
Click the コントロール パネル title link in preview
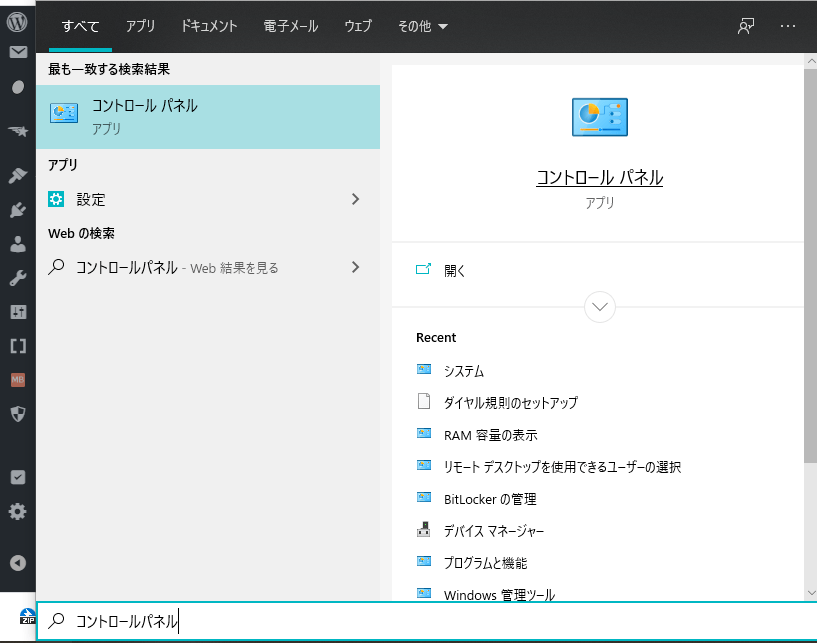(600, 178)
